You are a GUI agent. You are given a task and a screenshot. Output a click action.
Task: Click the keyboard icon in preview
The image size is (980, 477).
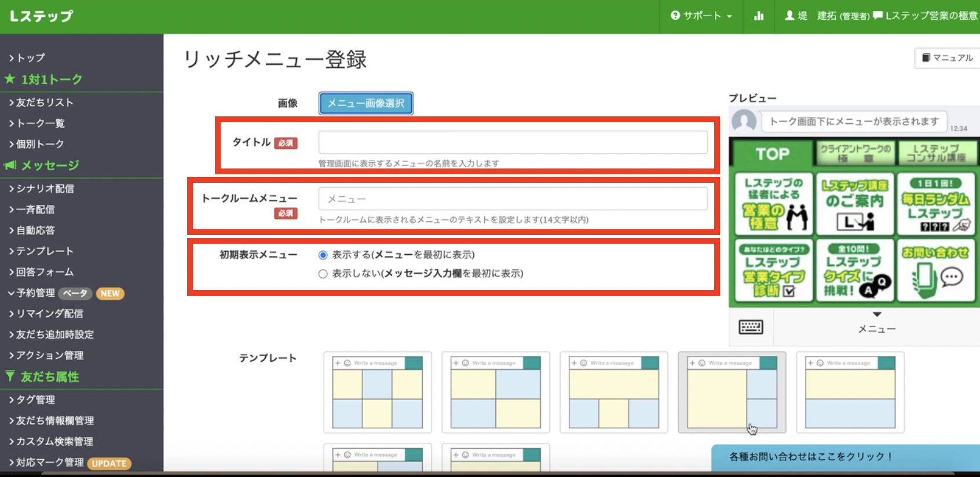(x=751, y=327)
